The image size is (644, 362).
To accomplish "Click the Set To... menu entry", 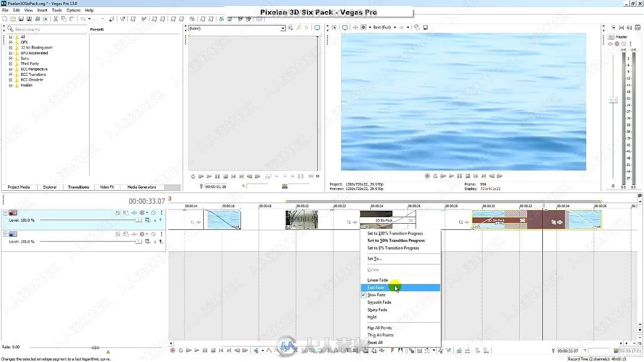I will [400, 258].
